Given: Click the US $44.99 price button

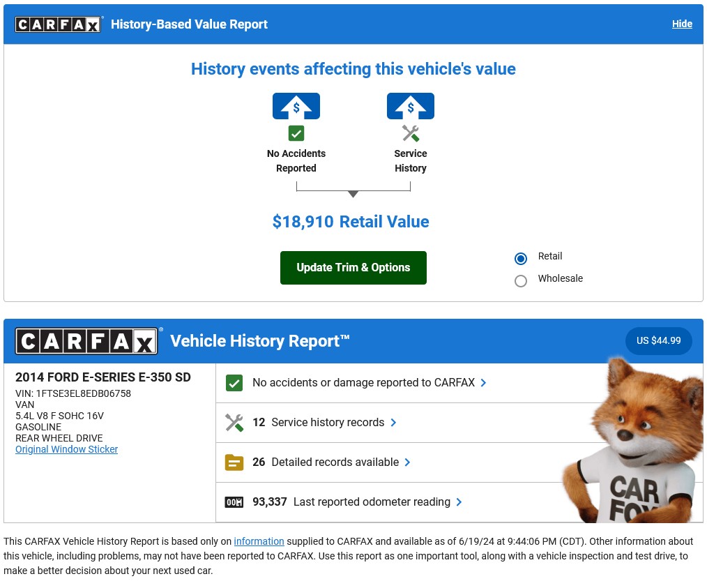Looking at the screenshot, I should [x=658, y=340].
